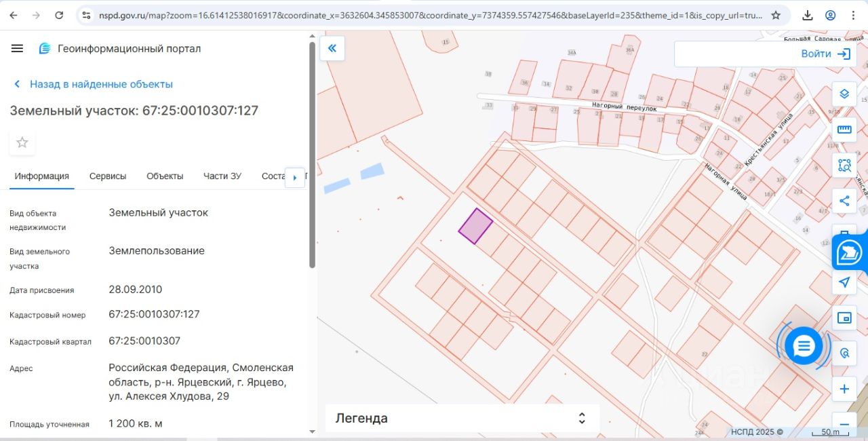Go back in browser history
868x441 pixels.
pos(15,15)
